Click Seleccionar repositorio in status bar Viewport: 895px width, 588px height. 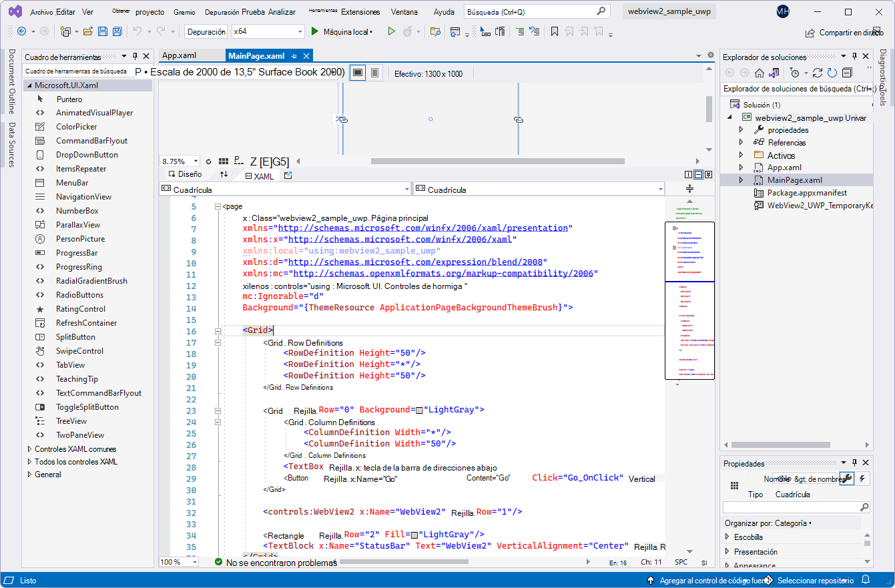pyautogui.click(x=816, y=580)
